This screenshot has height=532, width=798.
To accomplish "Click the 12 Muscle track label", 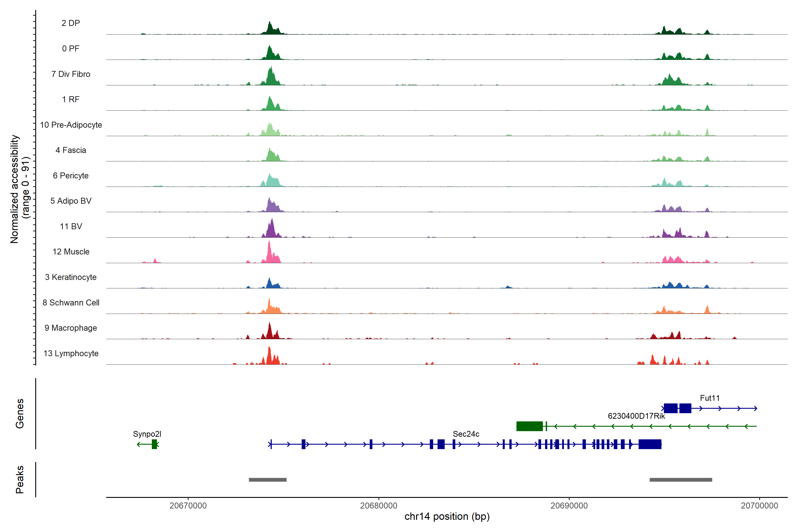I will point(71,252).
